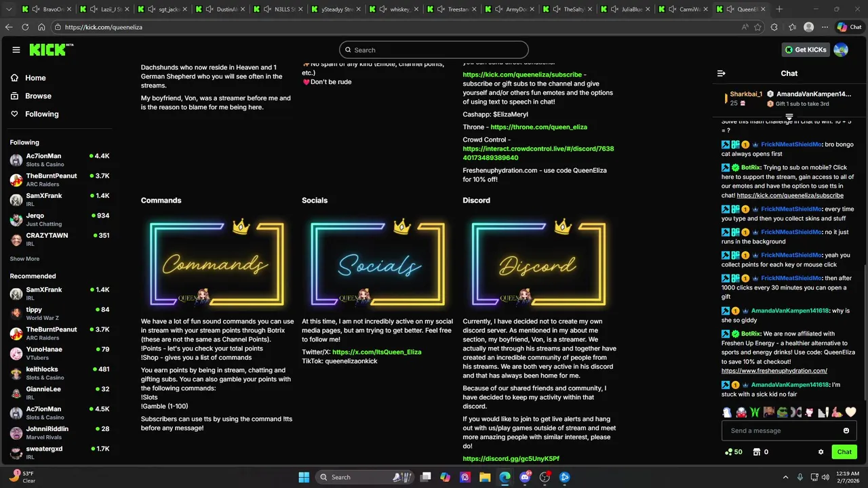Switch to the JuliaBlue browser tab
Screen dimensions: 868x488
(625, 9)
